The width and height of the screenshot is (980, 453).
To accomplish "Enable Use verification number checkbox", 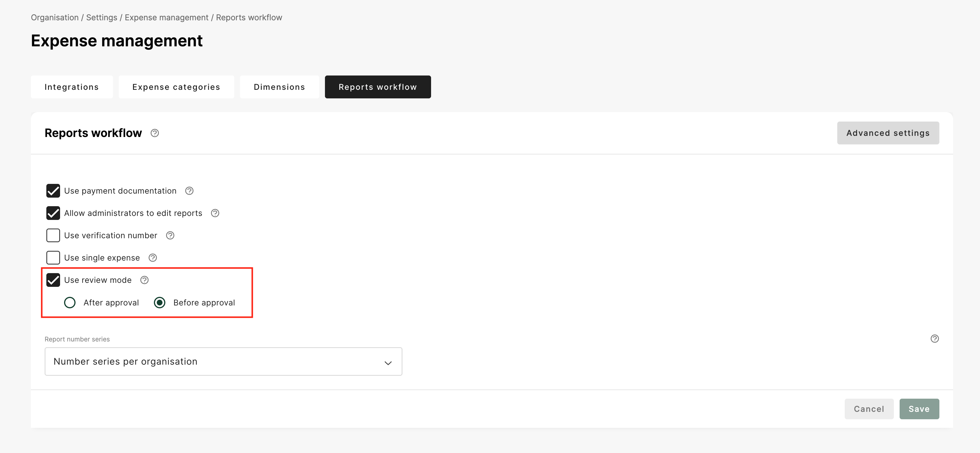I will point(53,235).
